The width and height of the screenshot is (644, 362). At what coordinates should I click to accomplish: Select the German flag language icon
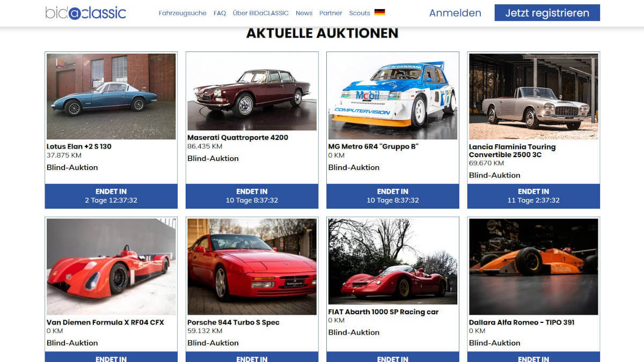pyautogui.click(x=379, y=13)
